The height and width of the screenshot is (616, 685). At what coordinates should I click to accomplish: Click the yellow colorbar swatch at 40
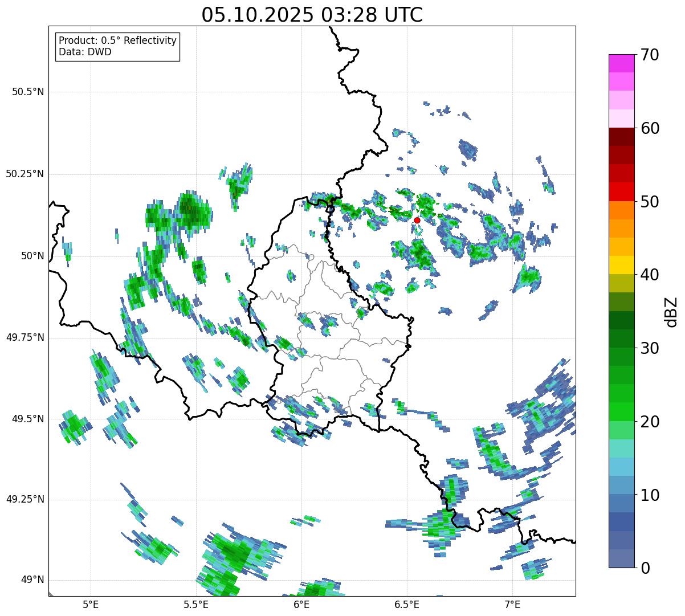(622, 265)
